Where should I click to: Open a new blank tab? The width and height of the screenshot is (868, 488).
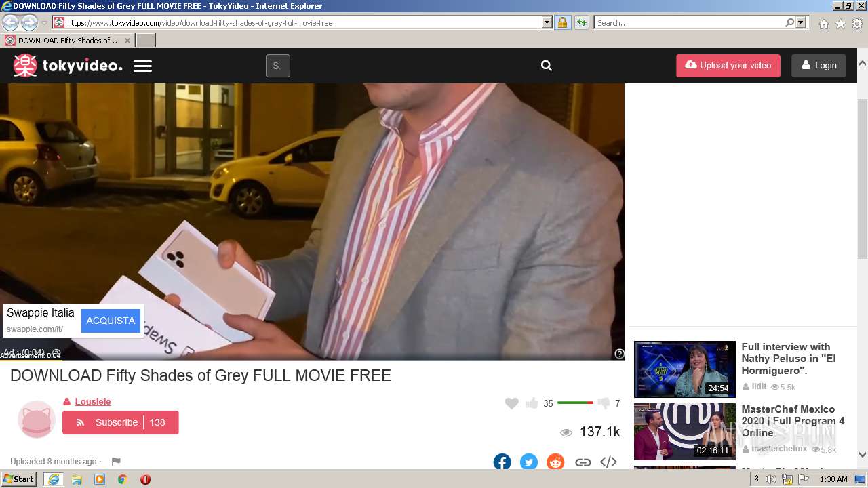pyautogui.click(x=146, y=40)
